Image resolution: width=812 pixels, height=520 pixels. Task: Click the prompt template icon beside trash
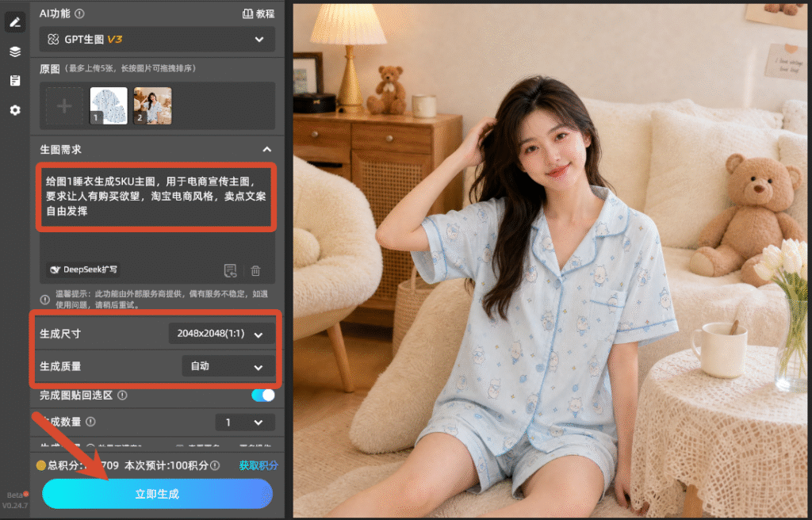[231, 270]
